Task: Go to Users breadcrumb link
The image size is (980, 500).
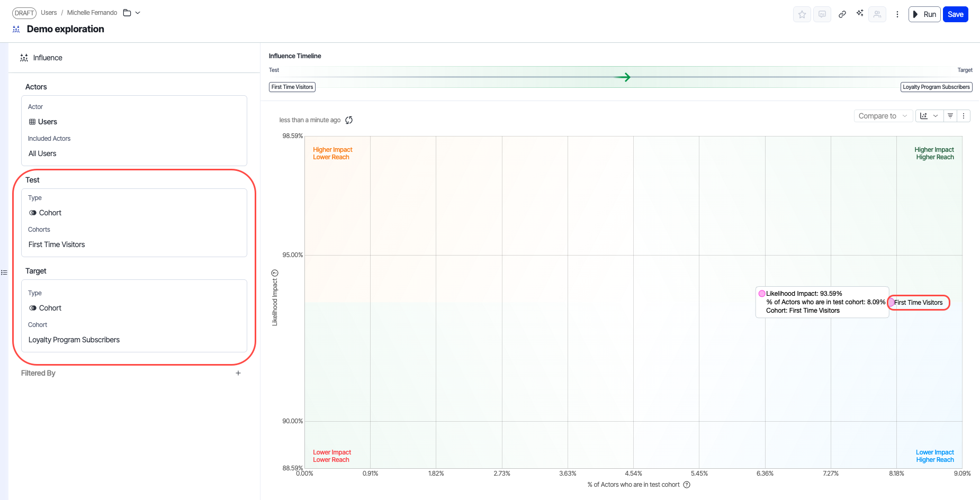Action: (x=49, y=13)
